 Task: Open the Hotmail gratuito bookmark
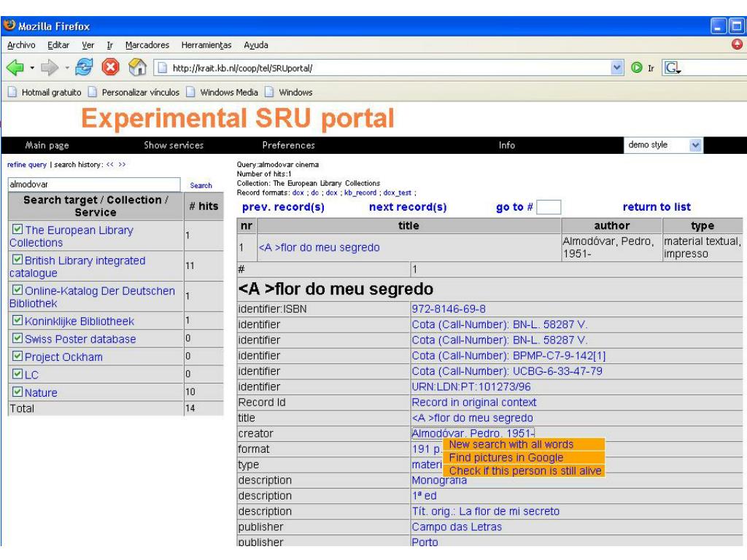[x=44, y=93]
